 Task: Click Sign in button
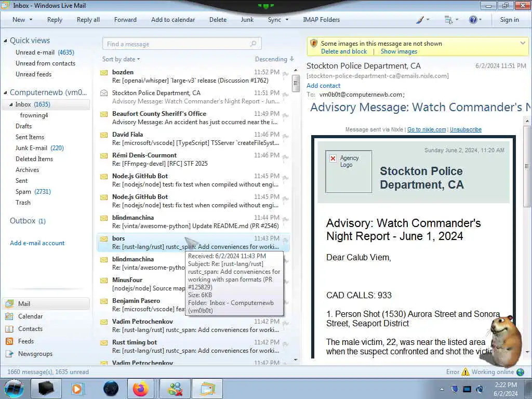pos(509,20)
